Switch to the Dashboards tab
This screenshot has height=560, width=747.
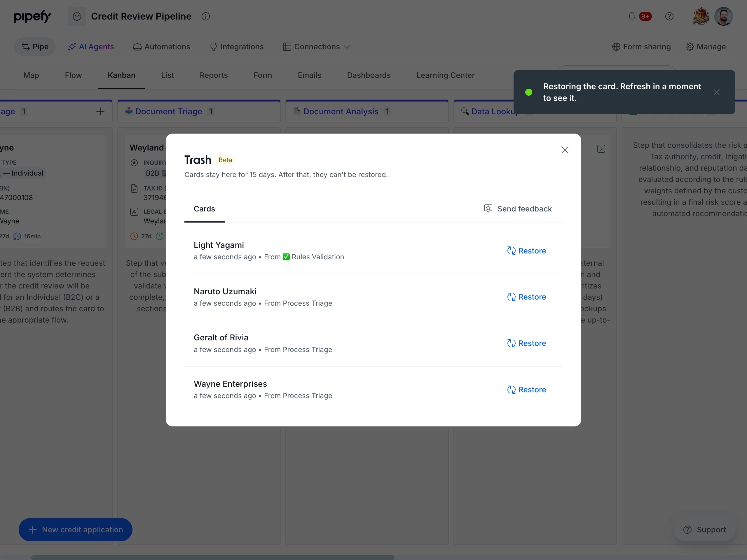(369, 75)
